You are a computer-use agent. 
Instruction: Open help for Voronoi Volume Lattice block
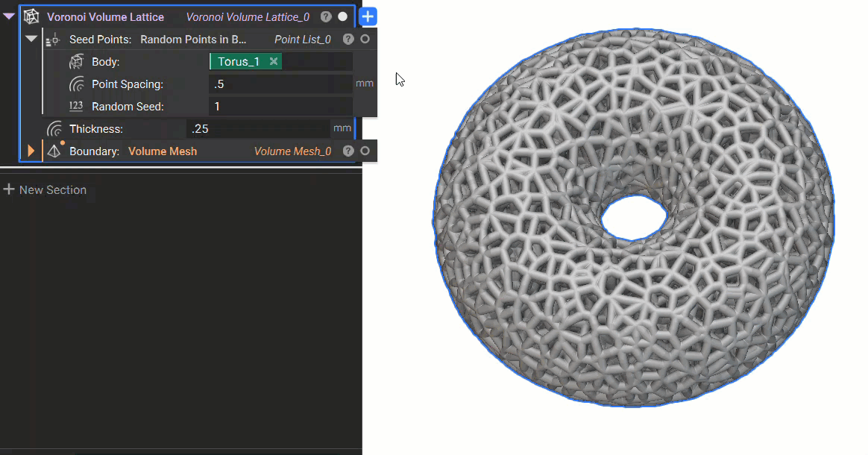coord(326,16)
